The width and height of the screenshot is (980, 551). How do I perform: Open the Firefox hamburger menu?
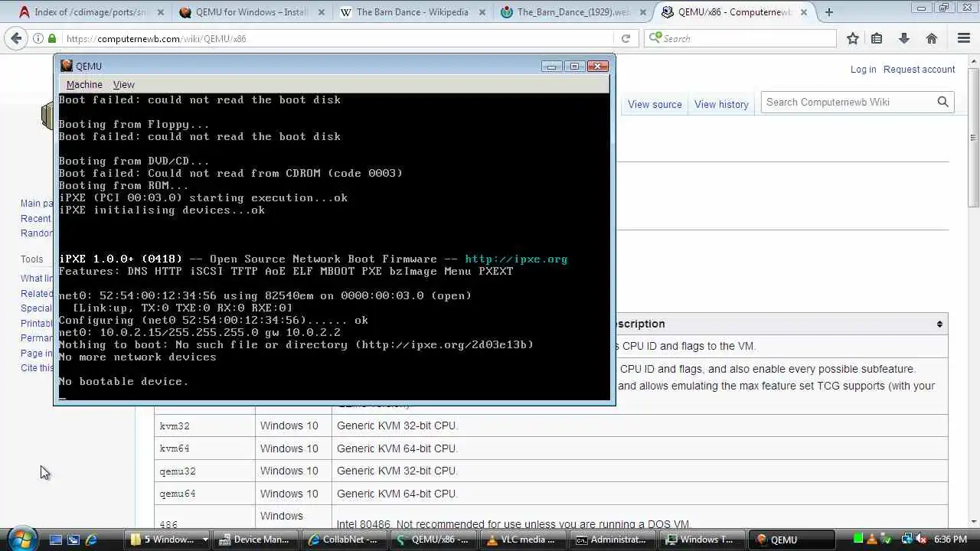pos(964,38)
